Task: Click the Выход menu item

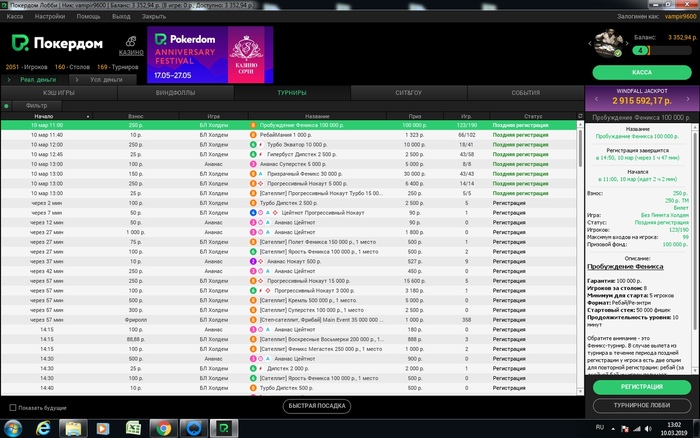Action: pos(121,17)
